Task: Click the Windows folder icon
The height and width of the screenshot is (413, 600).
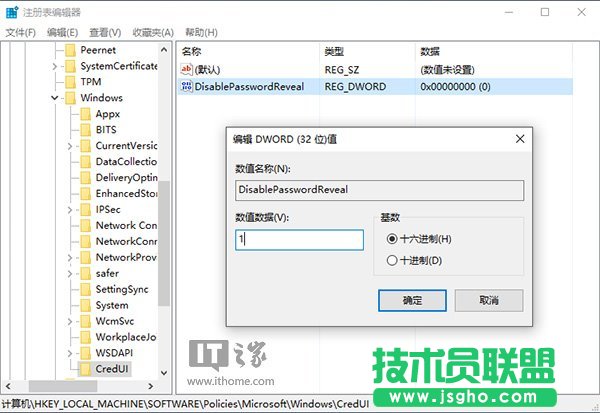Action: click(70, 98)
